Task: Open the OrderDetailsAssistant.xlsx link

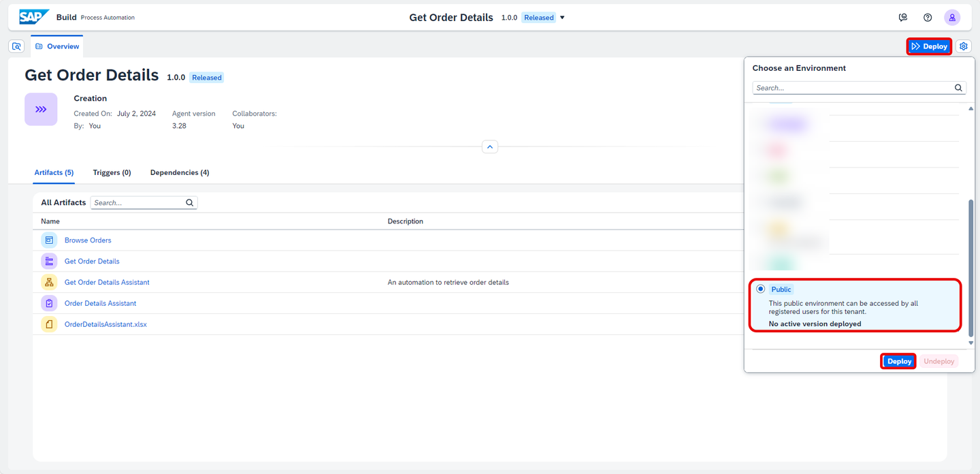Action: coord(105,325)
